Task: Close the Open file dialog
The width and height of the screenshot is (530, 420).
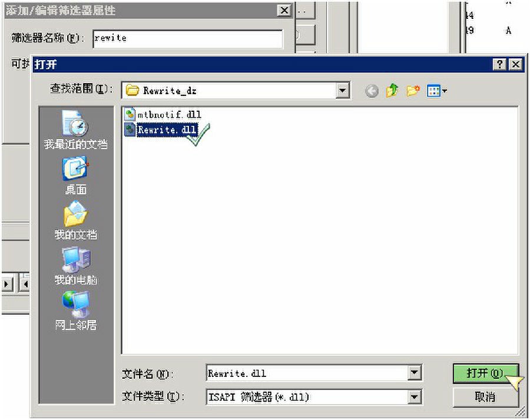Action: [x=516, y=64]
